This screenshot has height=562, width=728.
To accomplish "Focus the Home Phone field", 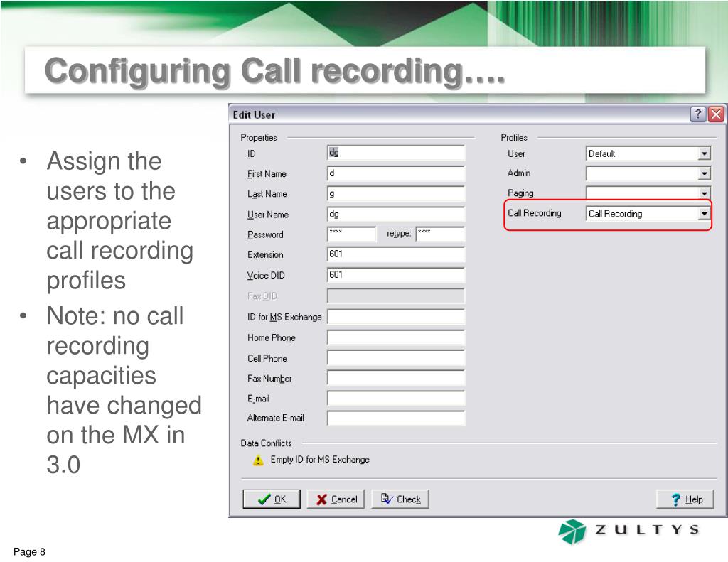I will (396, 337).
